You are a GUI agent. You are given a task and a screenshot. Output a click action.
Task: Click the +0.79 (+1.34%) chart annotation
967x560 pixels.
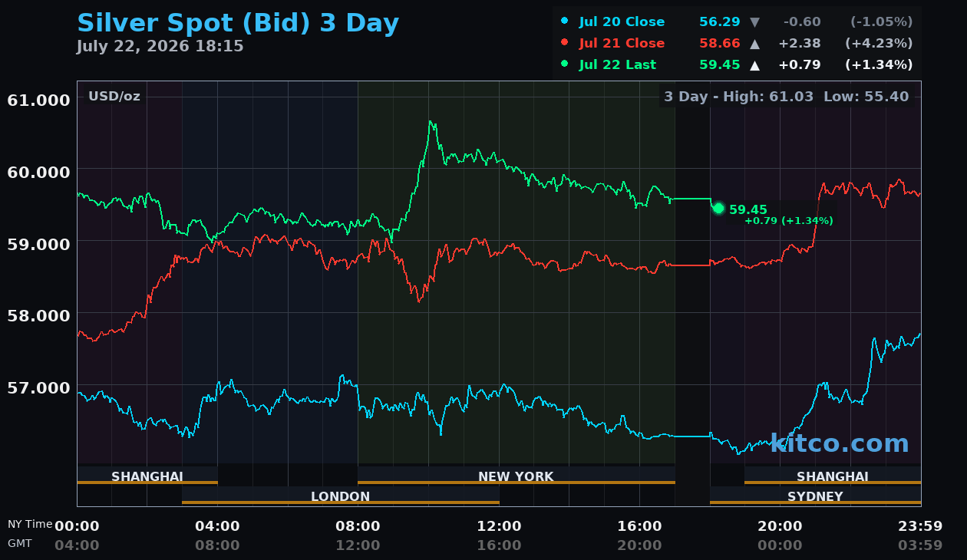[x=789, y=221]
